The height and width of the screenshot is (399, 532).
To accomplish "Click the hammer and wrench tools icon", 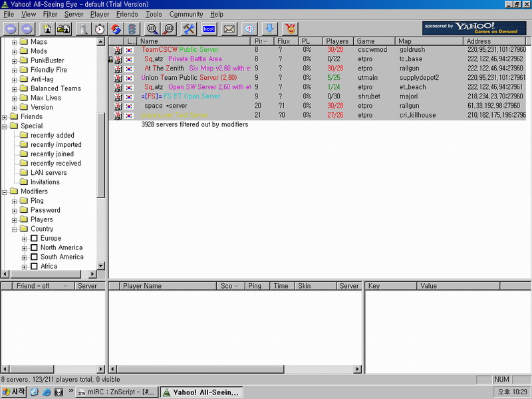I will coord(189,29).
